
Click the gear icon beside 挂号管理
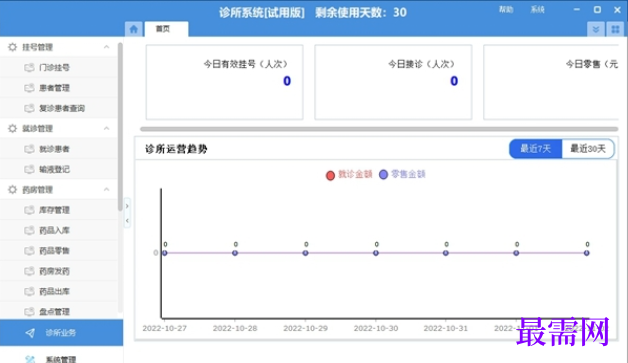coord(12,47)
